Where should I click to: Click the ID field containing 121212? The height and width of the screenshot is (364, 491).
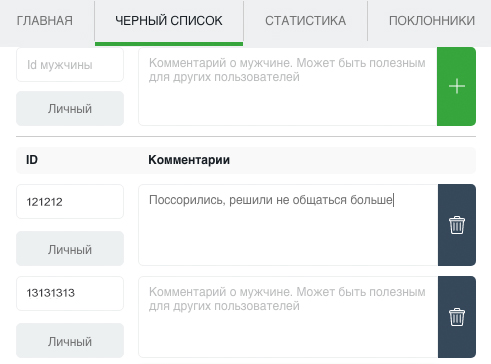70,202
